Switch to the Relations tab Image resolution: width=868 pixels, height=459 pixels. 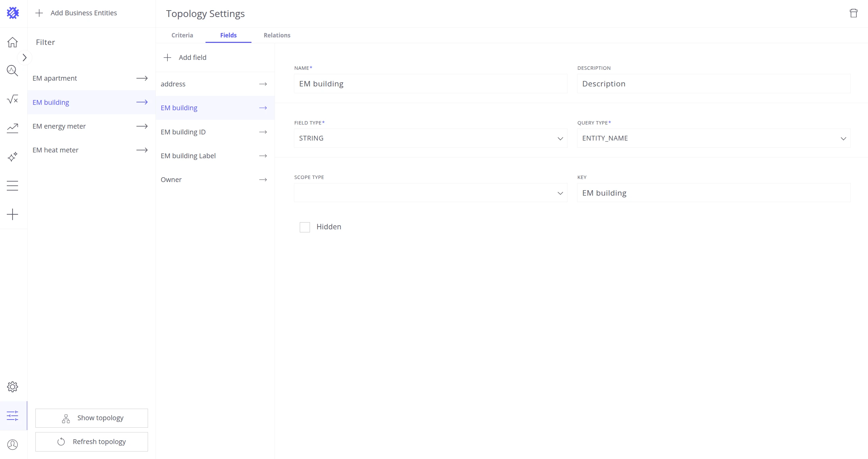pyautogui.click(x=277, y=35)
